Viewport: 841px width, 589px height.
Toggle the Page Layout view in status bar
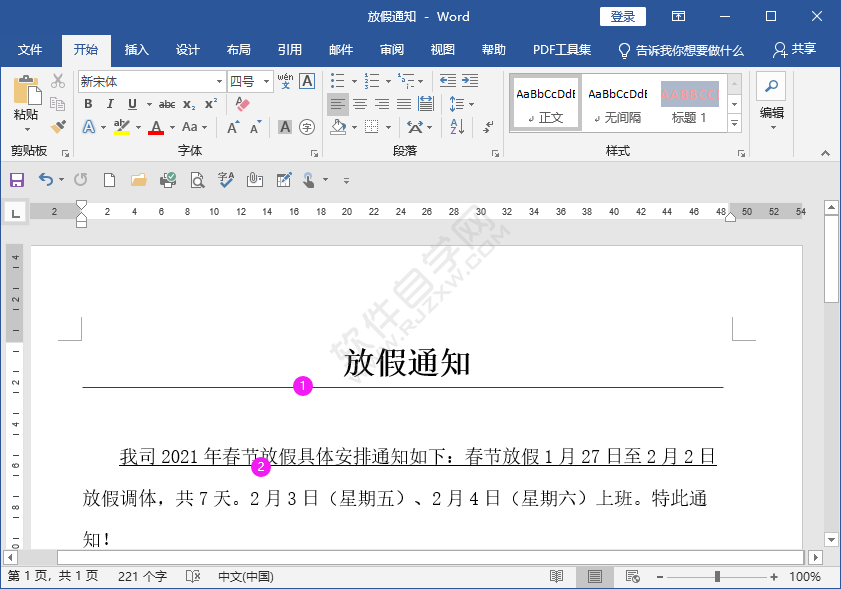(594, 576)
